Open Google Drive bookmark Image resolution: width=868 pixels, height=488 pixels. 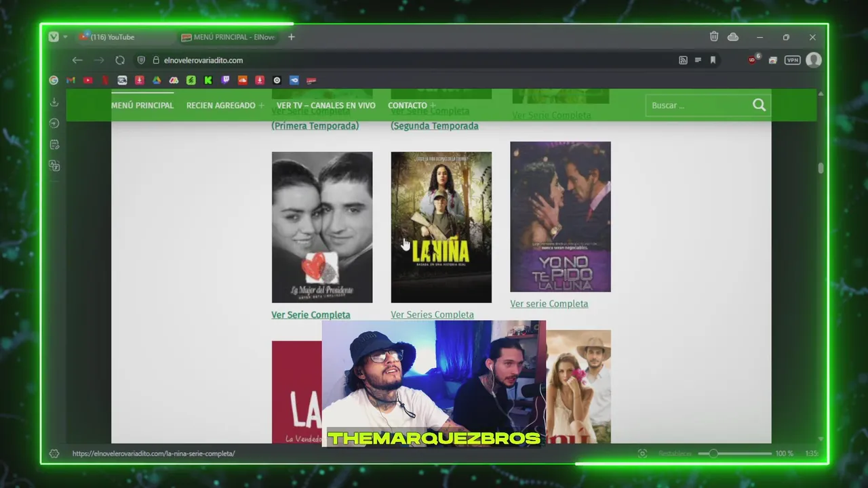[157, 80]
